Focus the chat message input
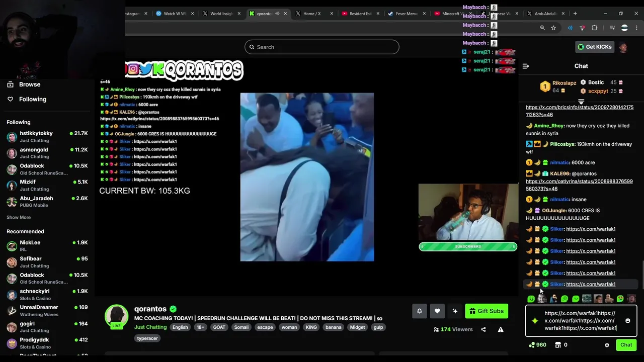This screenshot has width=644, height=362. click(580, 321)
